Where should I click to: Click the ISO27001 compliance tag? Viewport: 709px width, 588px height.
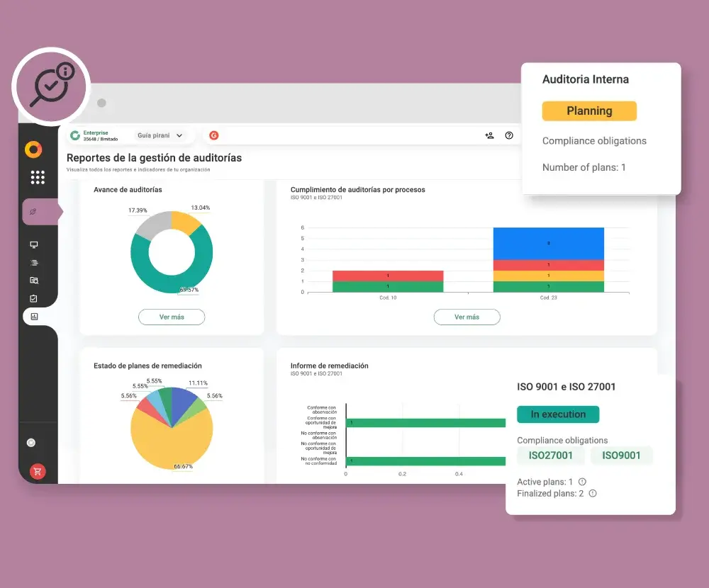click(x=550, y=456)
